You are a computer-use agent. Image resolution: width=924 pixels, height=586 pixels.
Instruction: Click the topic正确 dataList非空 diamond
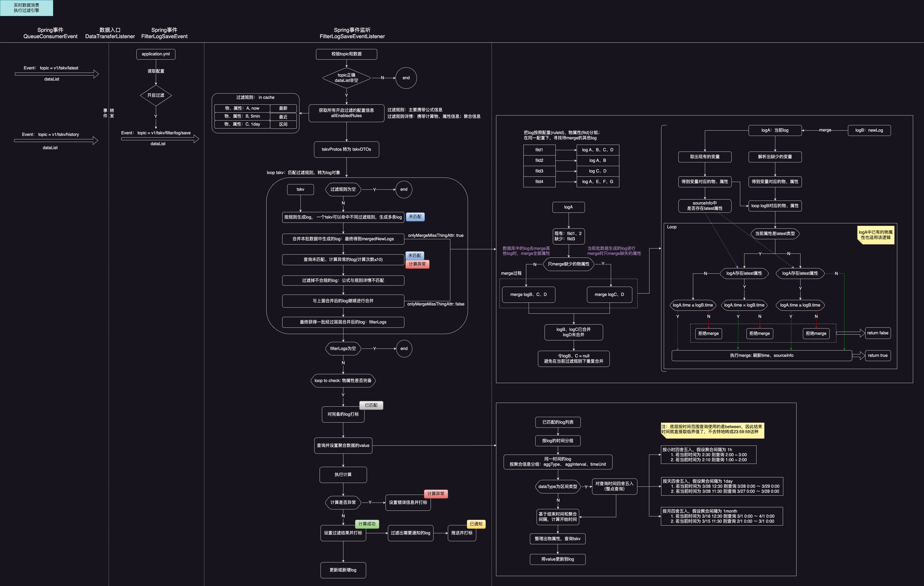pyautogui.click(x=346, y=78)
